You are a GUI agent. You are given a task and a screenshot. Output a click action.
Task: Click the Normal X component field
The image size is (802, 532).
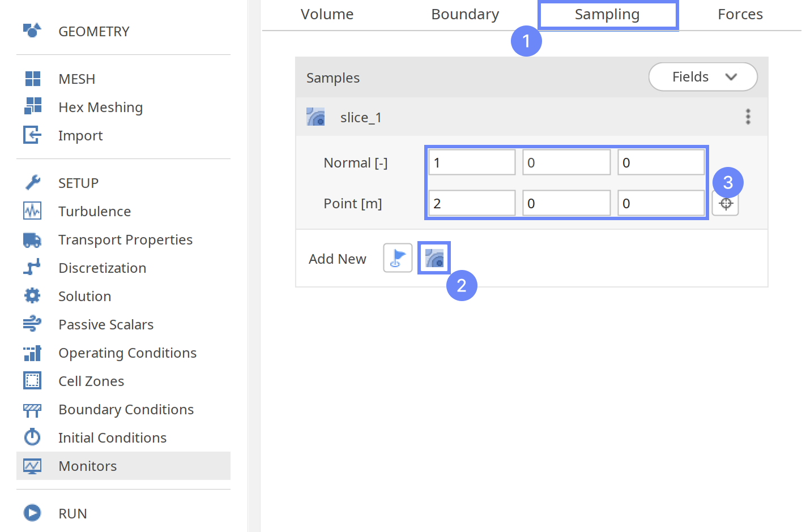(x=471, y=163)
